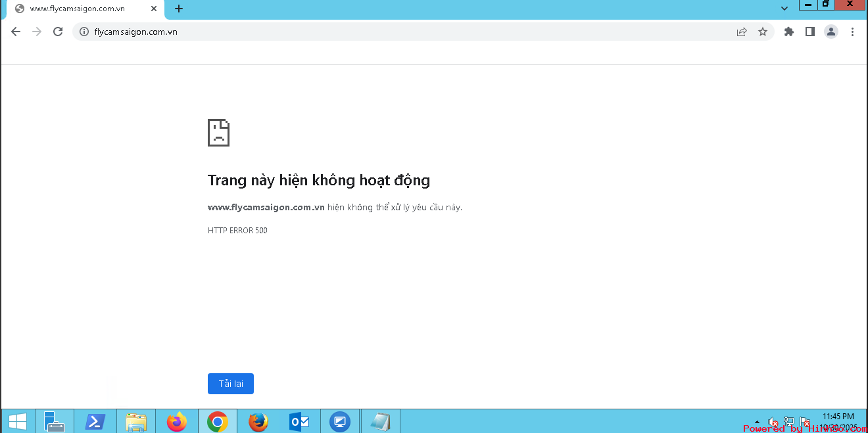Screen dimensions: 868x433
Task: Go back using the back arrow
Action: [x=16, y=32]
